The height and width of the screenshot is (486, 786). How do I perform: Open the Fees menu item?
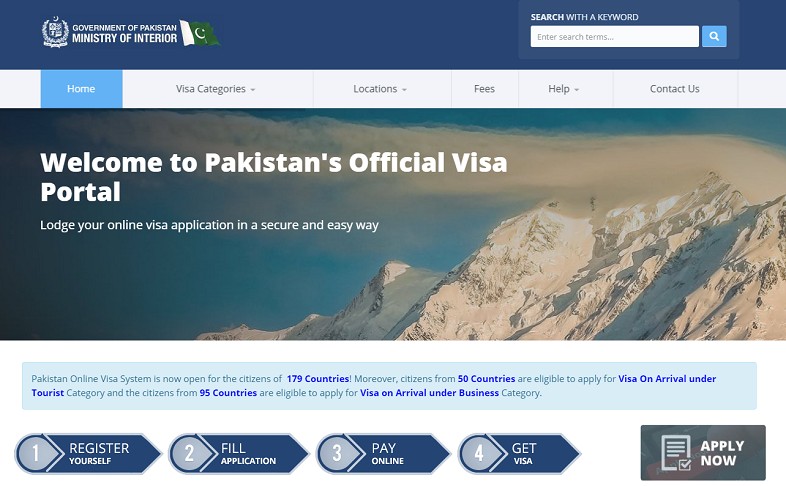[x=484, y=89]
